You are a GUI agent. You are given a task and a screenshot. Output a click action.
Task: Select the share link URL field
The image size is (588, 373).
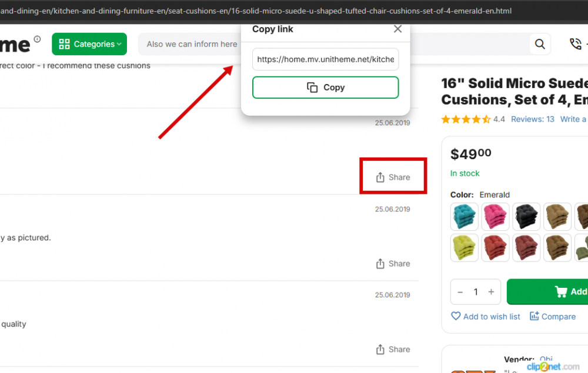point(325,60)
